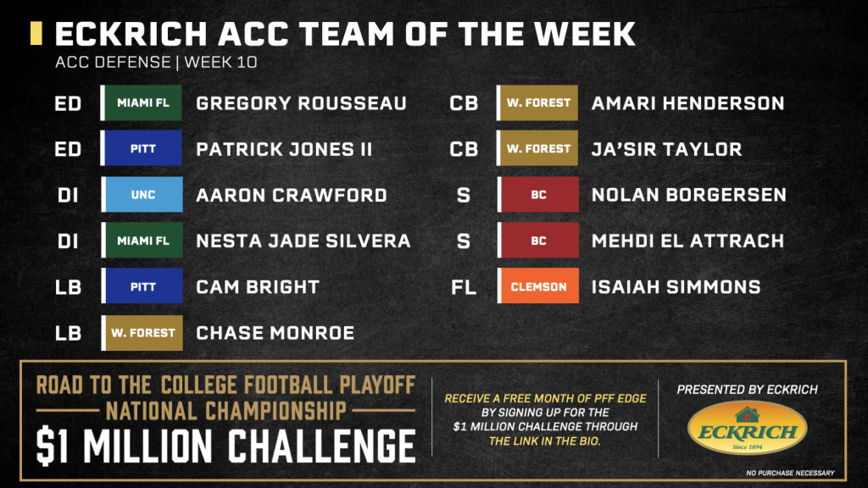
Task: Click the $1 MILLION CHALLENGE text
Action: pos(225,446)
